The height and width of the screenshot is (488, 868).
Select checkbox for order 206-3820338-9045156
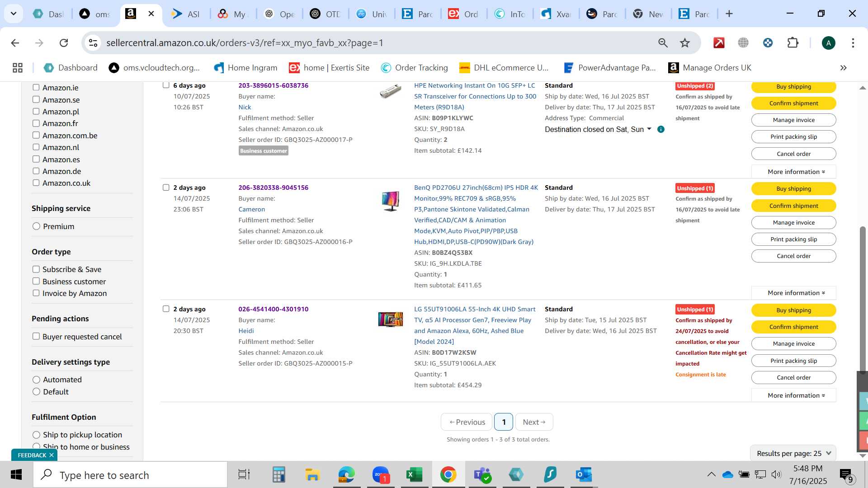[166, 188]
